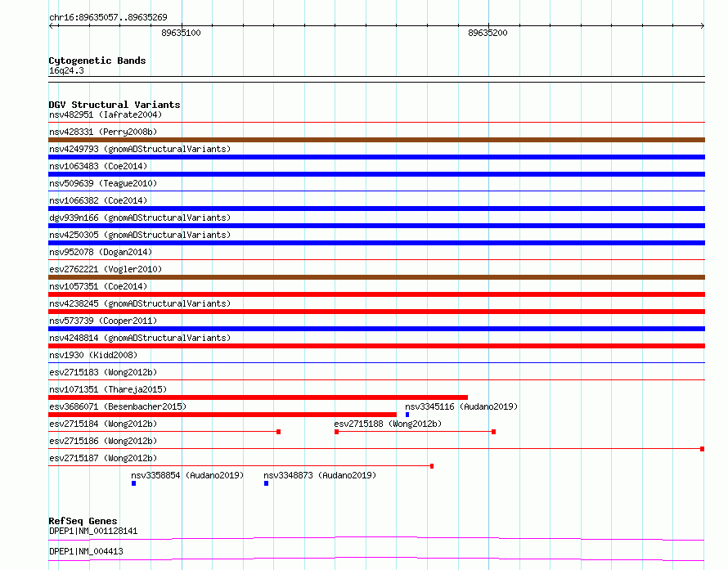Click the esv2715184 (Wong2012b) label

click(x=103, y=424)
